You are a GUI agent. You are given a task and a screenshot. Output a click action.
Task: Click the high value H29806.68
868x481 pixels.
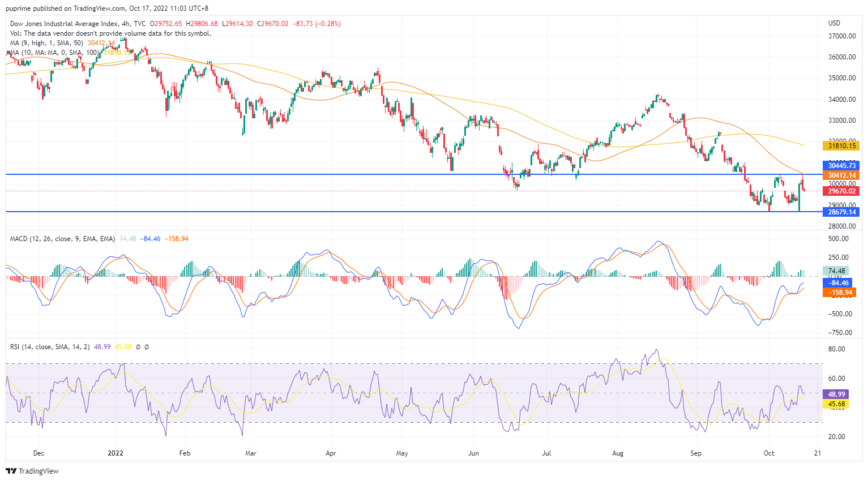click(x=203, y=24)
